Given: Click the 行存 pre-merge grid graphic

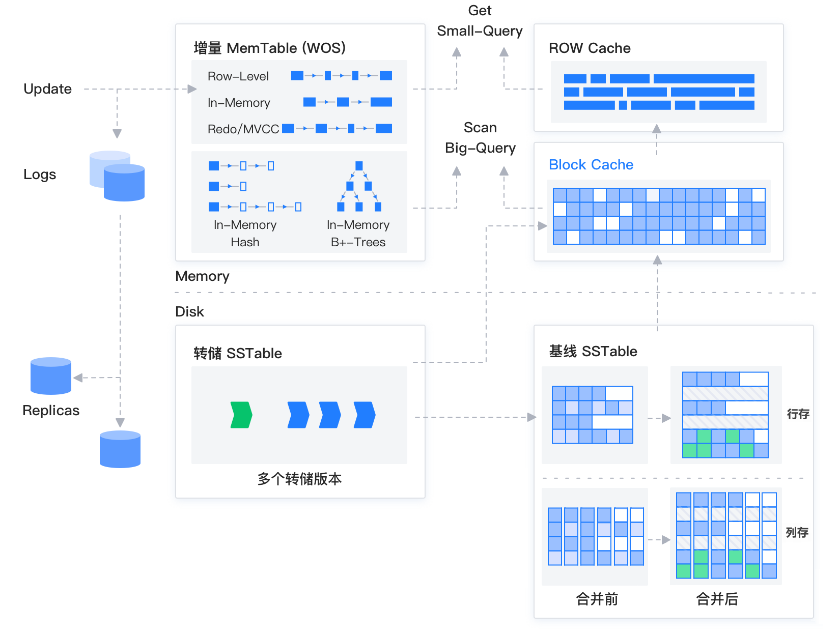Looking at the screenshot, I should tap(593, 415).
